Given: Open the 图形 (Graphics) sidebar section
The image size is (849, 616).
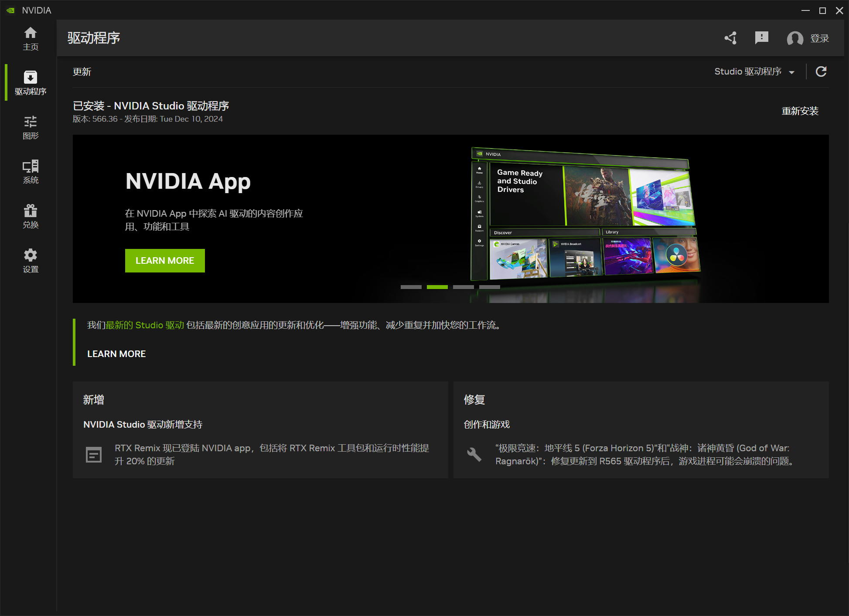Looking at the screenshot, I should (30, 127).
